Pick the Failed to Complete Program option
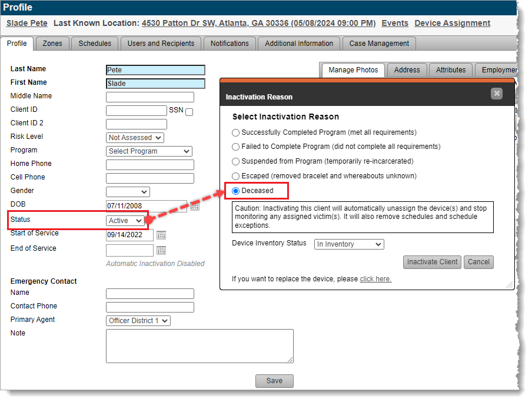 coord(236,147)
